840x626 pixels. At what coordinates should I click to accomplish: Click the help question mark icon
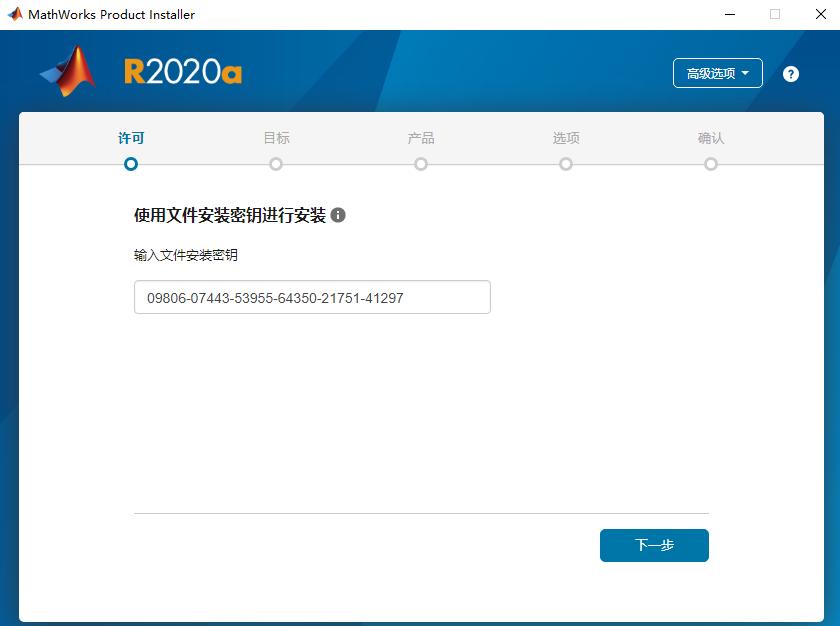pos(791,74)
